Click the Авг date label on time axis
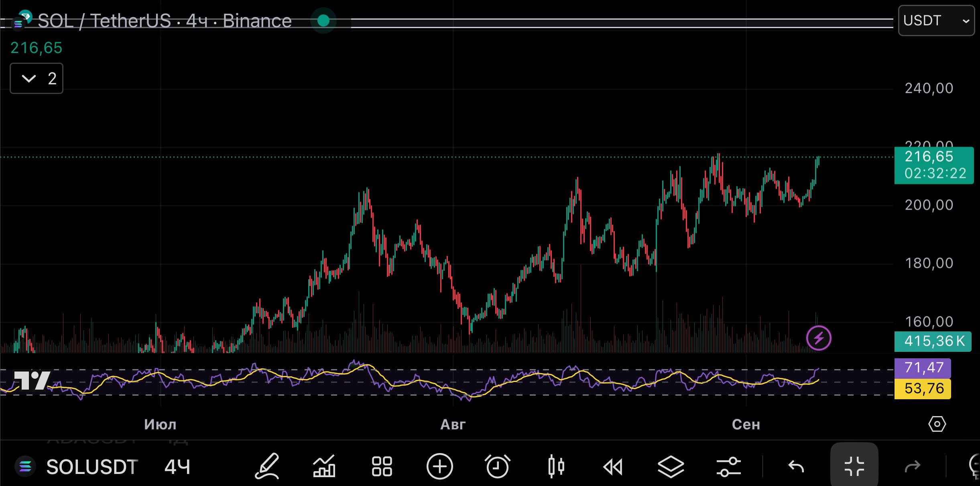 453,425
